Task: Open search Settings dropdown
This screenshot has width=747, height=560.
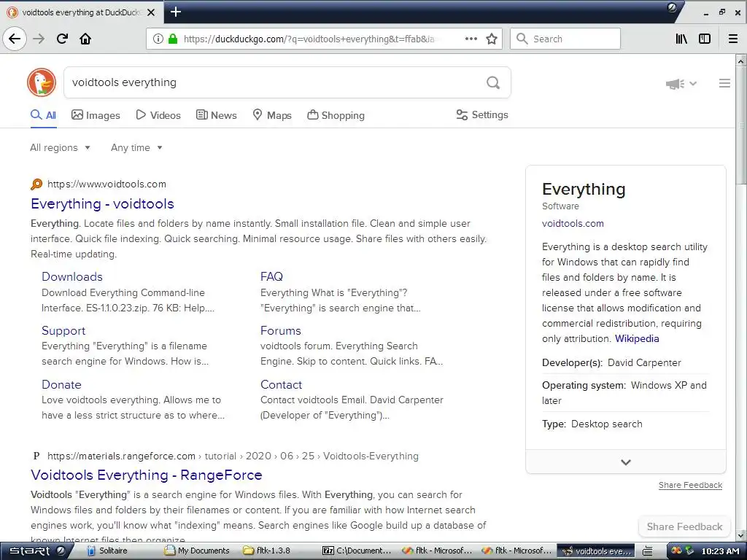Action: pos(482,114)
